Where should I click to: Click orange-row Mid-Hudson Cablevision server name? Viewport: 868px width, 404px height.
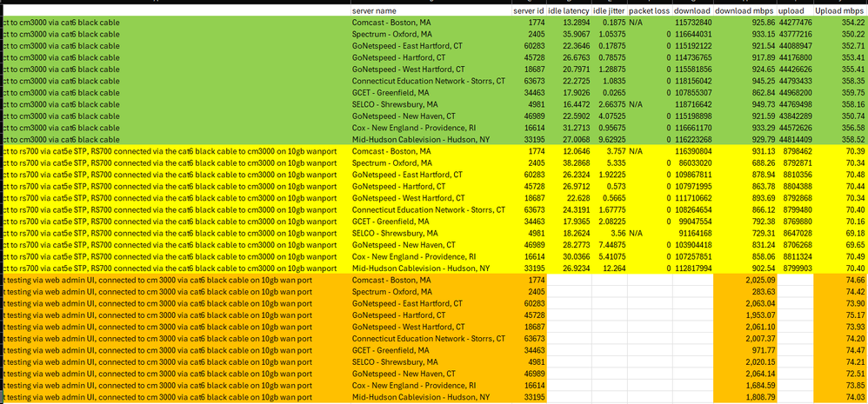point(417,397)
